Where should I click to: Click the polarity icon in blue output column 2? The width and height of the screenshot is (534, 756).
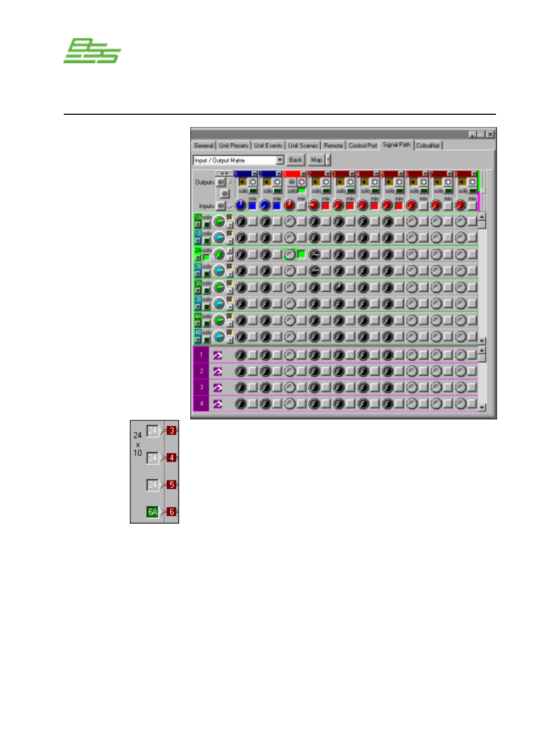277,182
